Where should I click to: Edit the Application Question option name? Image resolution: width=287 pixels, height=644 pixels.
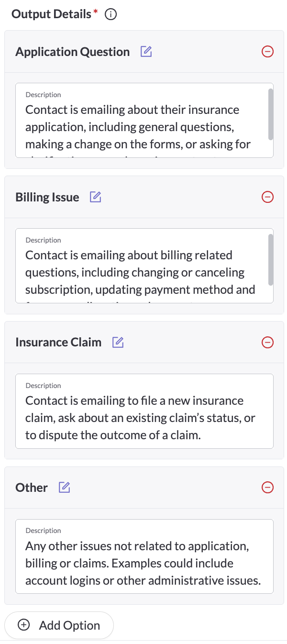[146, 52]
